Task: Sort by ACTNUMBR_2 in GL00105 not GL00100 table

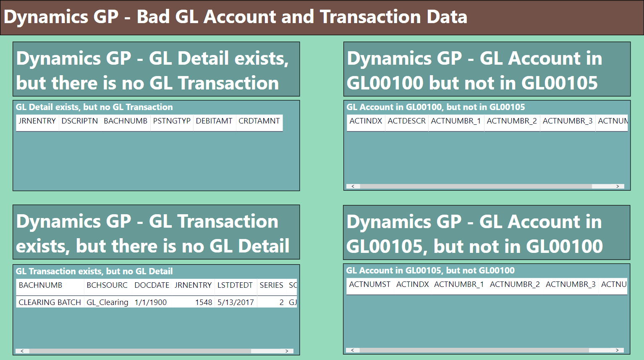Action: (515, 284)
